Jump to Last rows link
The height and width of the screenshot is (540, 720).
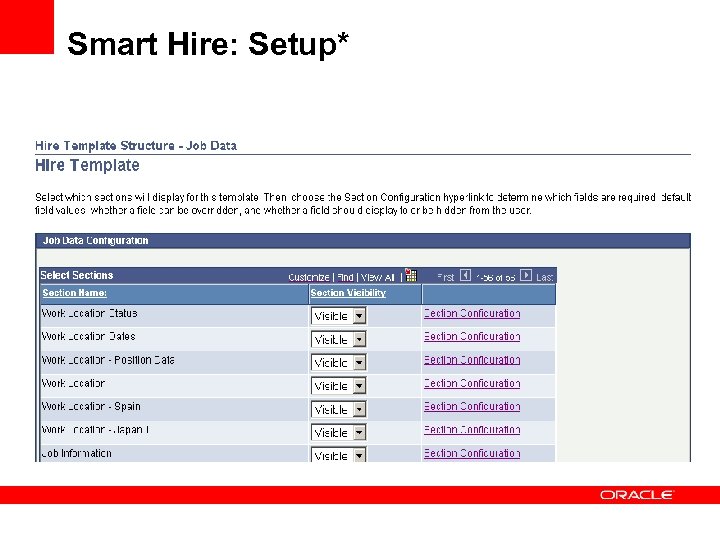(545, 277)
